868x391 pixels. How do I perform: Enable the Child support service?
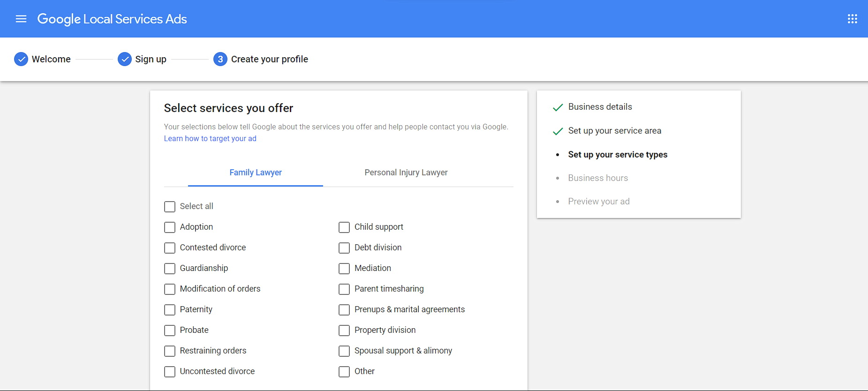point(344,227)
